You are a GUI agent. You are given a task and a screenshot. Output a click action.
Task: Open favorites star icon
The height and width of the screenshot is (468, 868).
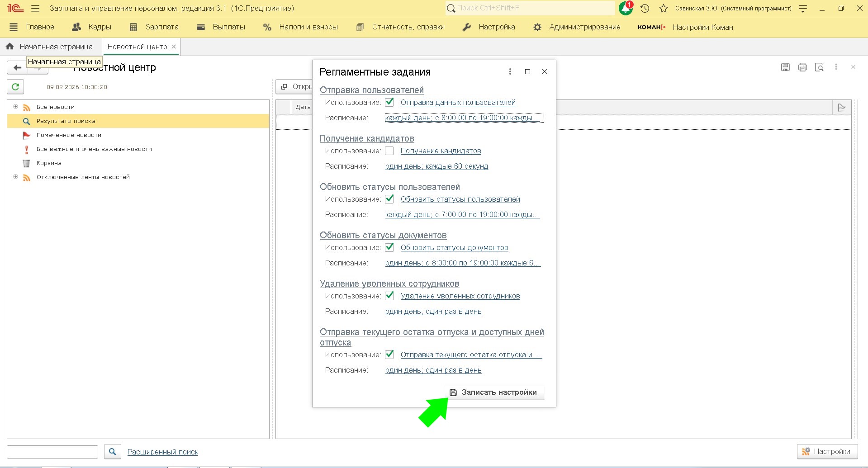click(664, 8)
